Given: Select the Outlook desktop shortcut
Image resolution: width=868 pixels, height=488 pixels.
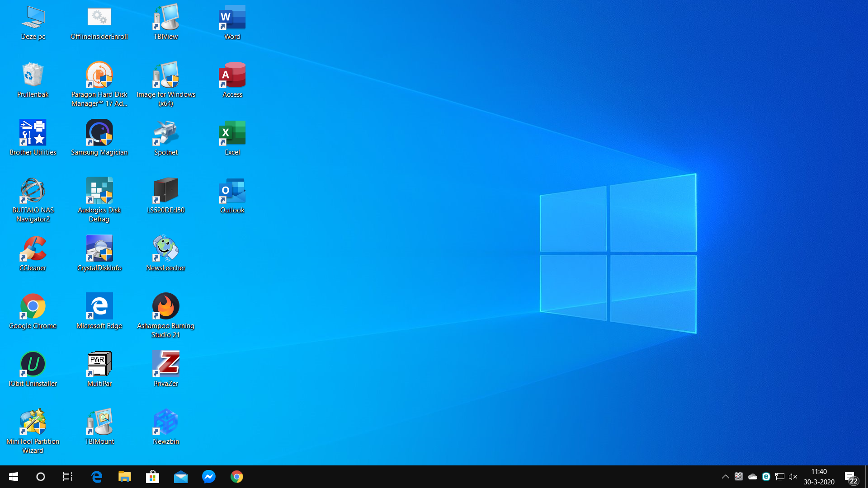Looking at the screenshot, I should [x=232, y=196].
